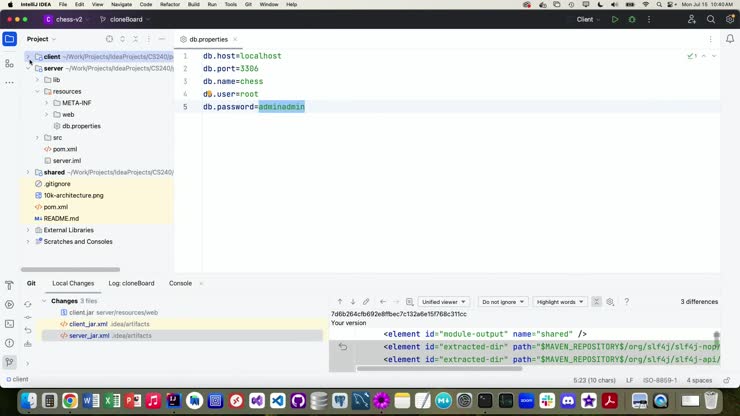The height and width of the screenshot is (416, 740).
Task: Click the Run Client button
Action: (615, 19)
